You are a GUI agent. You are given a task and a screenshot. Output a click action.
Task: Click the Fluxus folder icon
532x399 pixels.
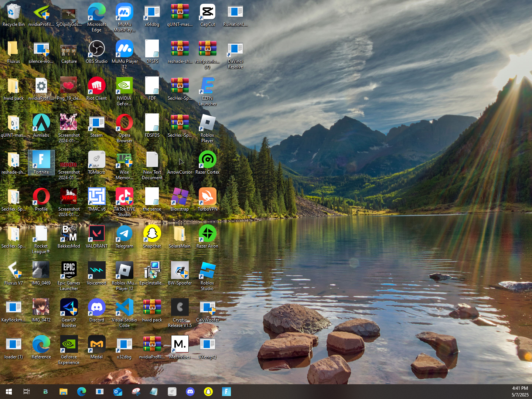(x=14, y=52)
